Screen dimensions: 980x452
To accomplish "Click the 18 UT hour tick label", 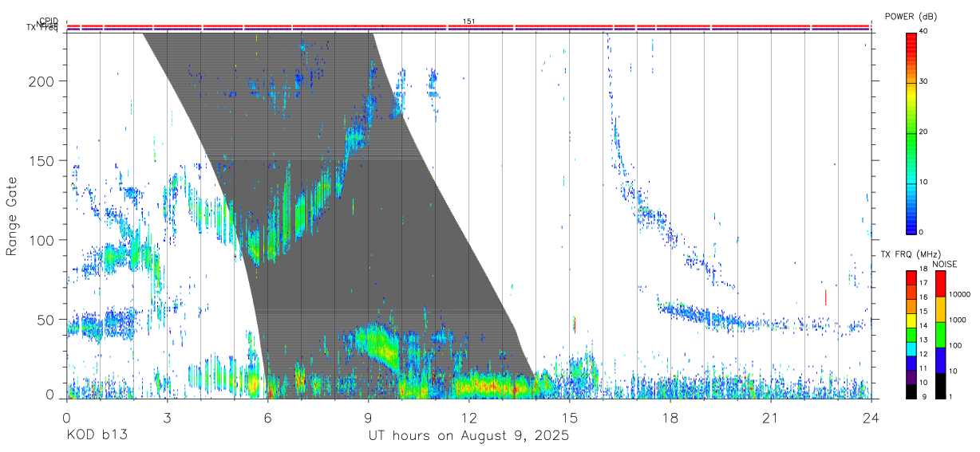I will (670, 417).
